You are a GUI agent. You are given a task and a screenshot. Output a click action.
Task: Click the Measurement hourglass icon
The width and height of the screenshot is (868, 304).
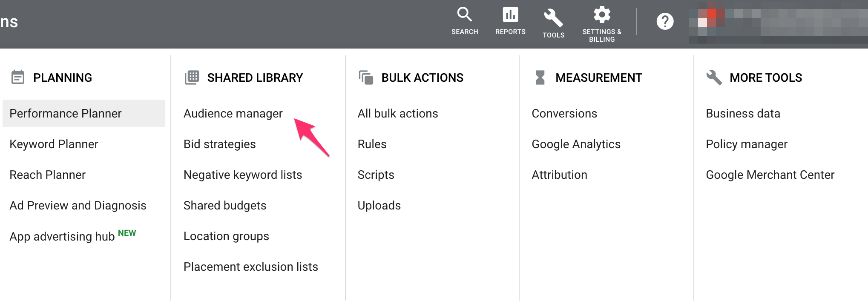click(540, 77)
